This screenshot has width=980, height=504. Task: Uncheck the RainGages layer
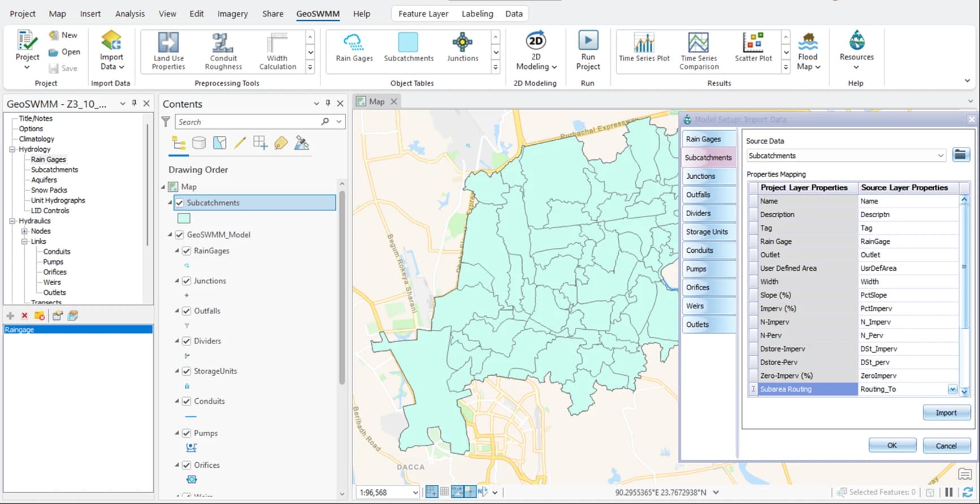coord(187,251)
